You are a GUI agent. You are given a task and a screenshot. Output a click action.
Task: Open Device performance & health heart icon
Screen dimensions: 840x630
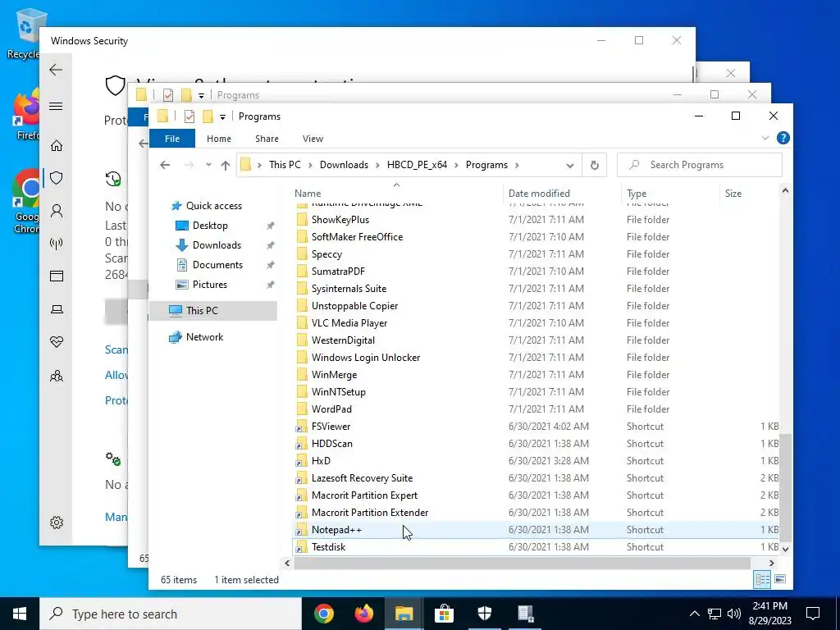coord(57,342)
